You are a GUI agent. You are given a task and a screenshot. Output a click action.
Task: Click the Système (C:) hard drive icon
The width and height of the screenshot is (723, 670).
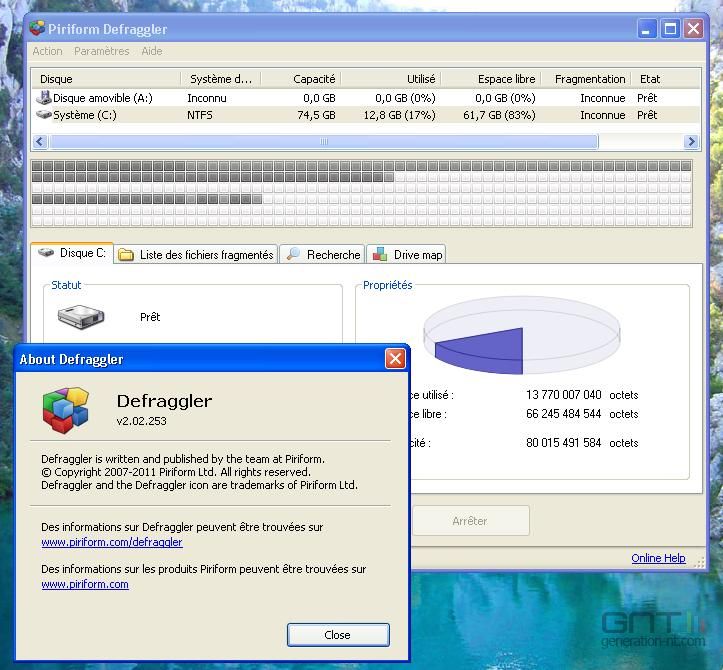[44, 114]
